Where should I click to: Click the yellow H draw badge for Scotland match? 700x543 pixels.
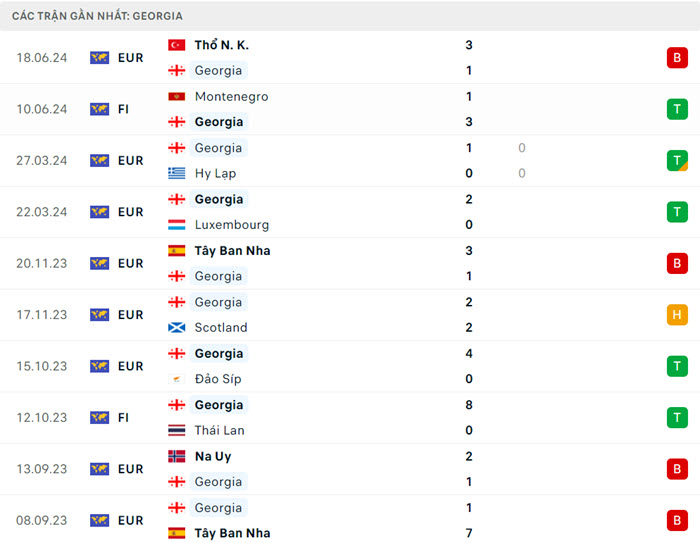[677, 315]
